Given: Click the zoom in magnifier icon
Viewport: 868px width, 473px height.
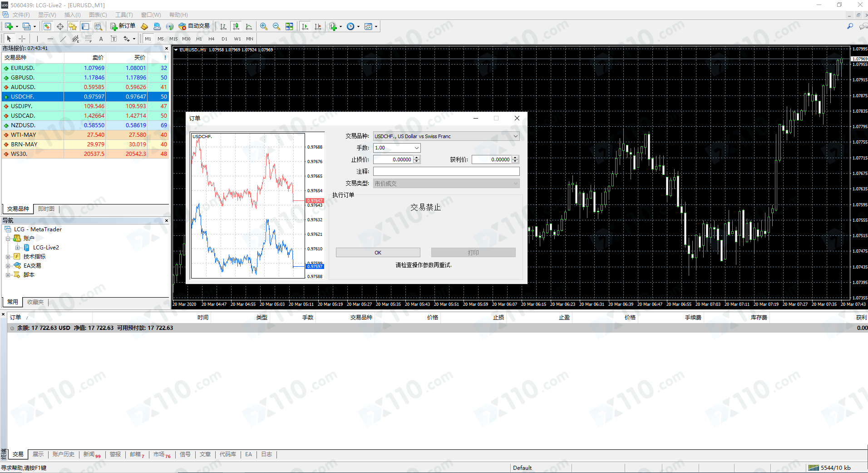Looking at the screenshot, I should (x=264, y=26).
